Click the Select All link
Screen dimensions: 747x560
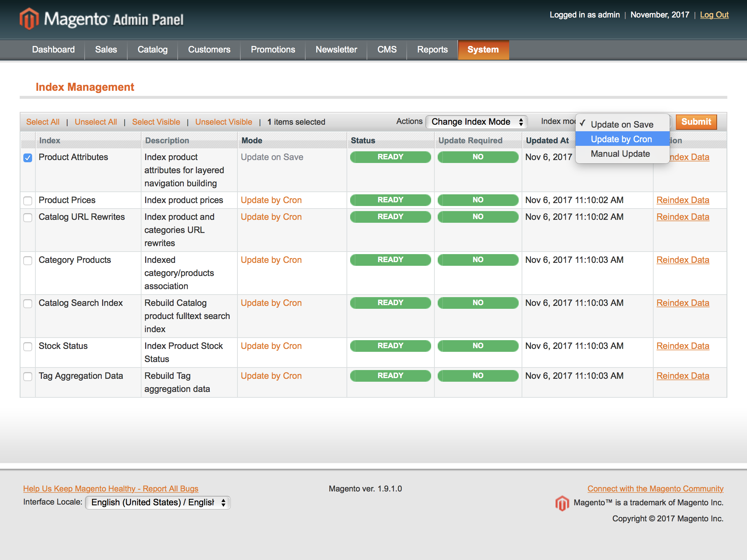click(43, 122)
